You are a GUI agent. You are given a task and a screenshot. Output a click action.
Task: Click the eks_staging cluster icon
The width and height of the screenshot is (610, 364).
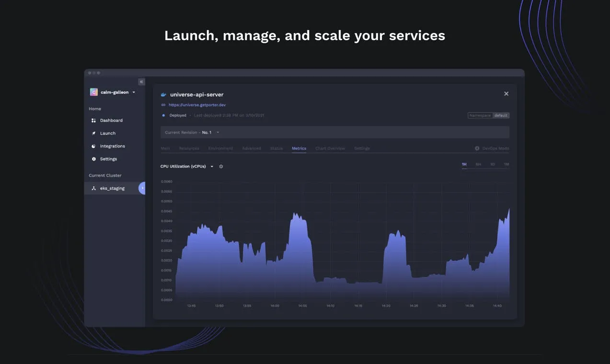pos(93,189)
